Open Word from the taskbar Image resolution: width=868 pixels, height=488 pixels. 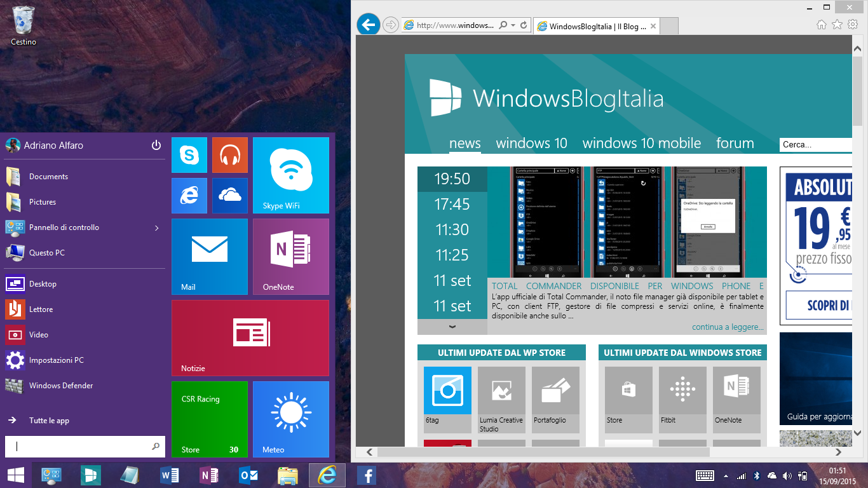point(170,475)
